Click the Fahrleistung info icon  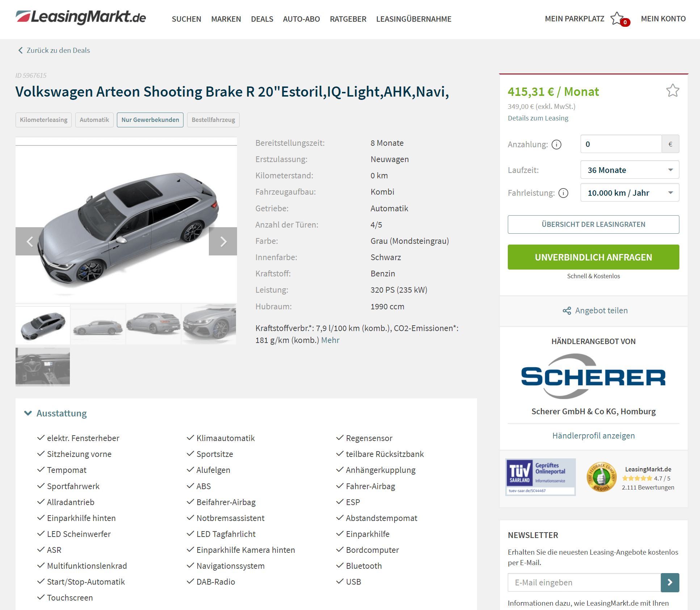563,193
